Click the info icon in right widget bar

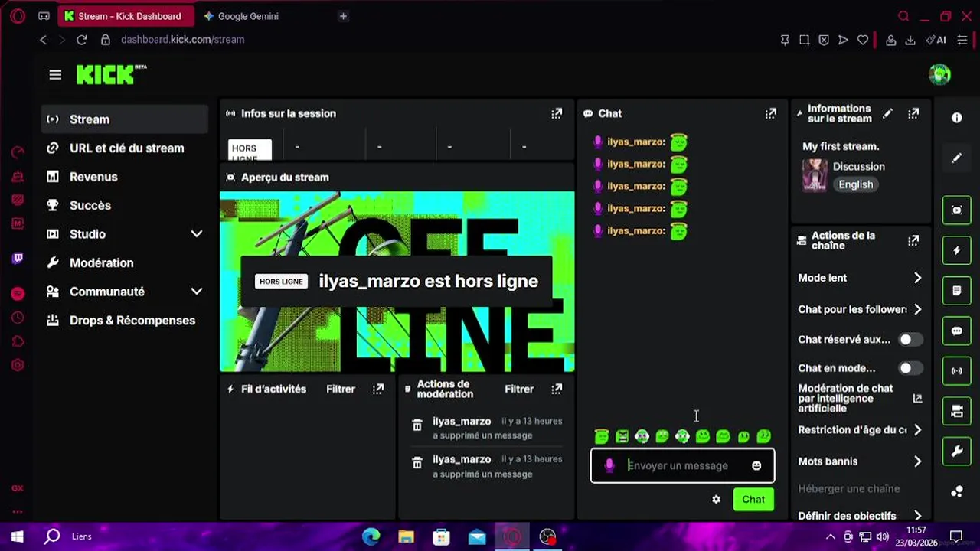tap(957, 118)
